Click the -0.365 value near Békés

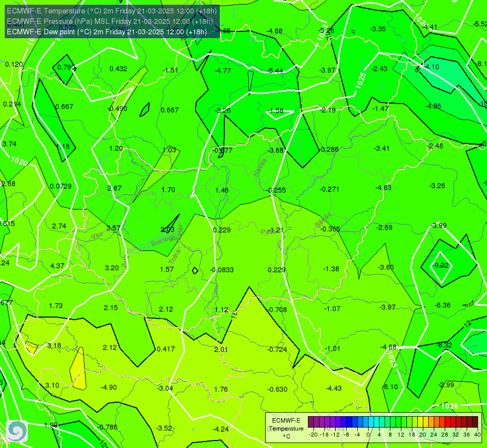point(329,229)
